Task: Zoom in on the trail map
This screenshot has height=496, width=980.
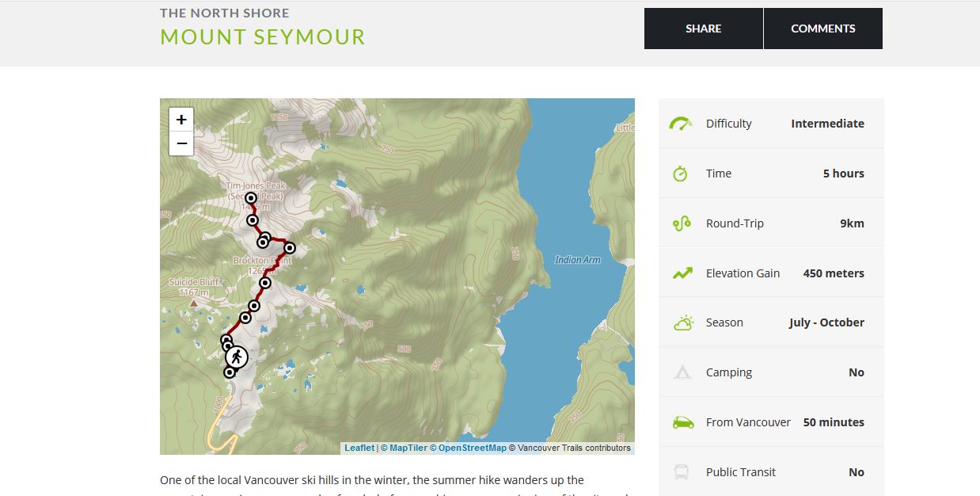Action: (x=181, y=120)
